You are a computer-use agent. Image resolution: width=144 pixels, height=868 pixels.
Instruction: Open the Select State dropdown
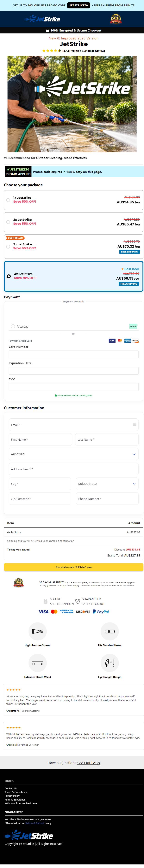[107, 484]
